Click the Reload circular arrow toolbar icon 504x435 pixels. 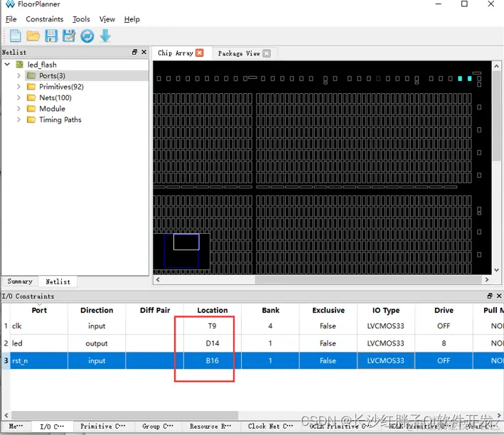(87, 36)
